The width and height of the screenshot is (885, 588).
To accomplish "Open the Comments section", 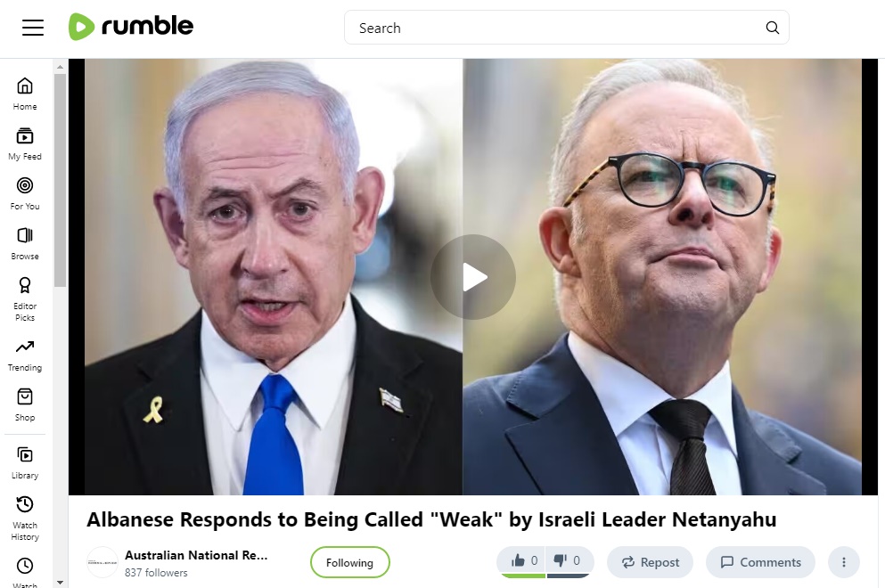I will pos(761,562).
